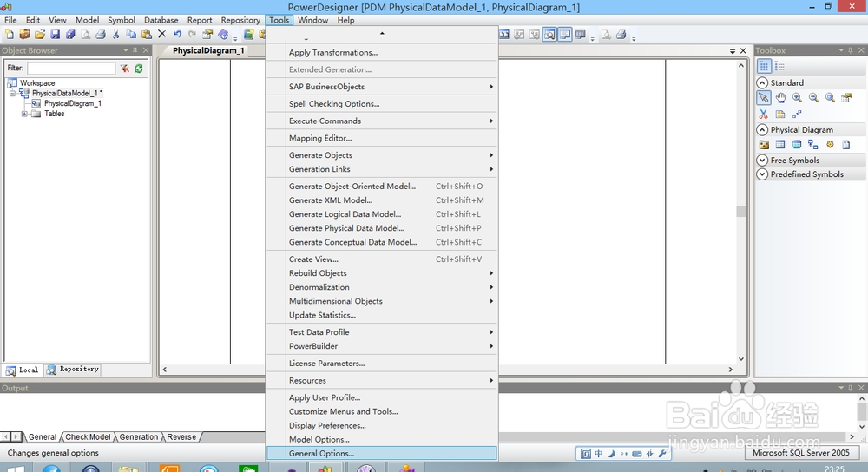
Task: Click the Properties toolbar icon
Action: [x=207, y=35]
